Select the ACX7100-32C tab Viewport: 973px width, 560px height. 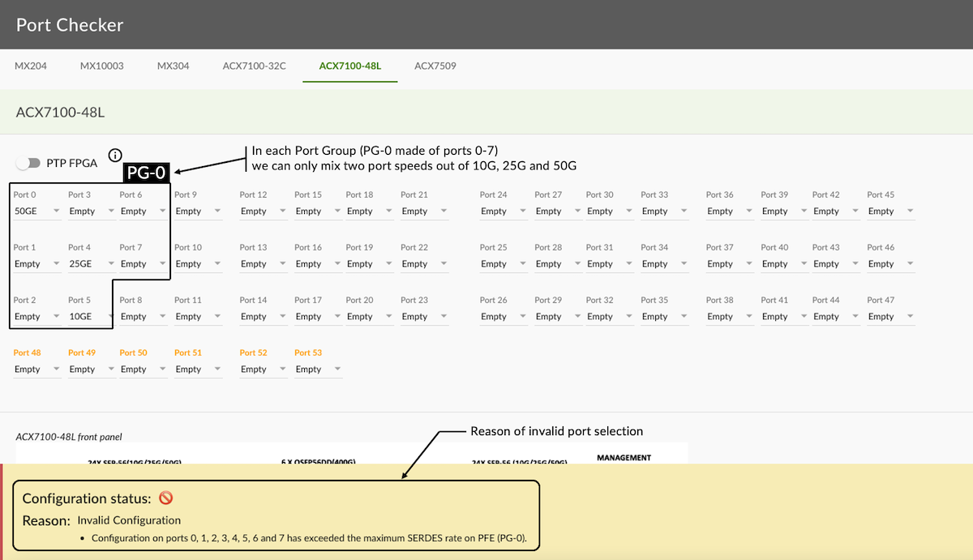click(255, 66)
